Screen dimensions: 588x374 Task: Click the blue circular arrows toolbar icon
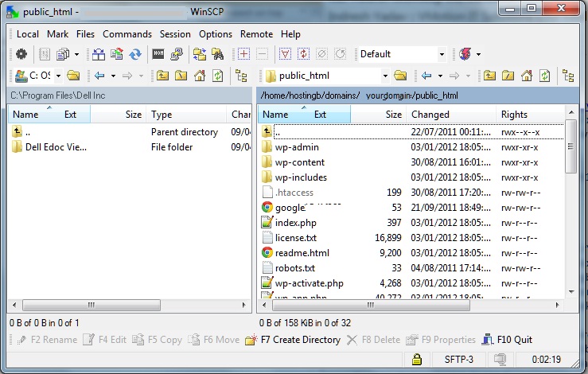tap(135, 54)
